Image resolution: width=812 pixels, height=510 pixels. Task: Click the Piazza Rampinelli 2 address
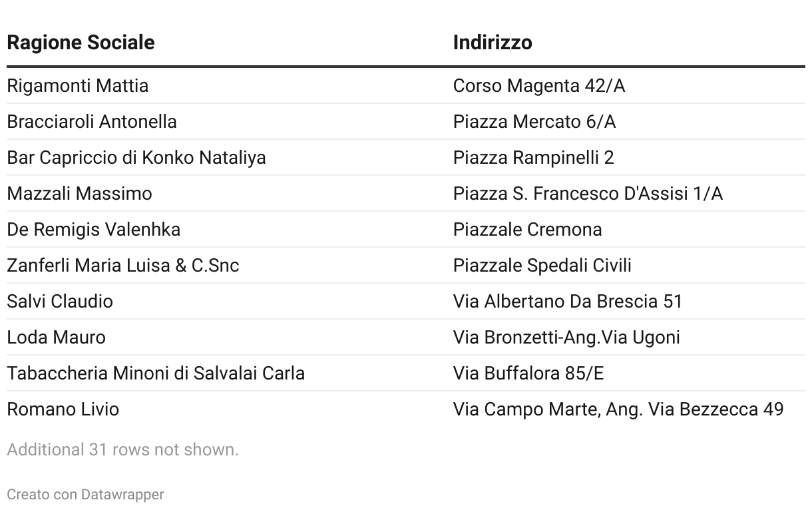coord(534,158)
